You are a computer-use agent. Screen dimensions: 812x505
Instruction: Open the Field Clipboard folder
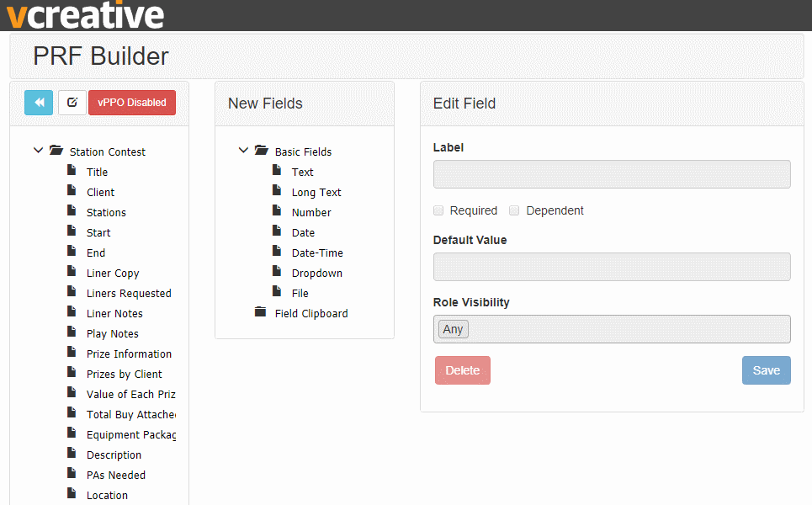pyautogui.click(x=311, y=313)
